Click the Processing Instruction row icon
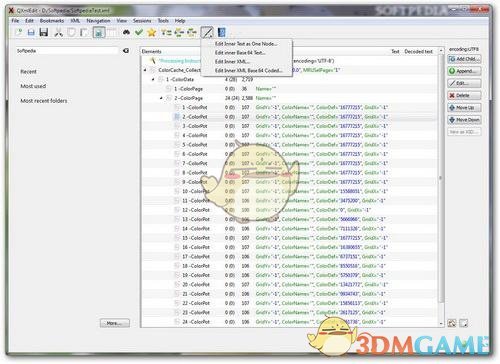 (x=153, y=61)
